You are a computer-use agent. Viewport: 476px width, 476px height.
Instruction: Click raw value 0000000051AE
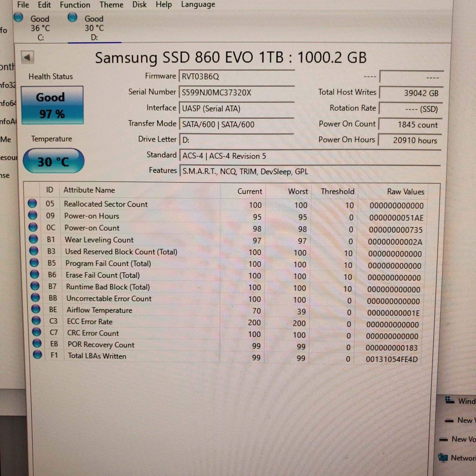(x=396, y=218)
